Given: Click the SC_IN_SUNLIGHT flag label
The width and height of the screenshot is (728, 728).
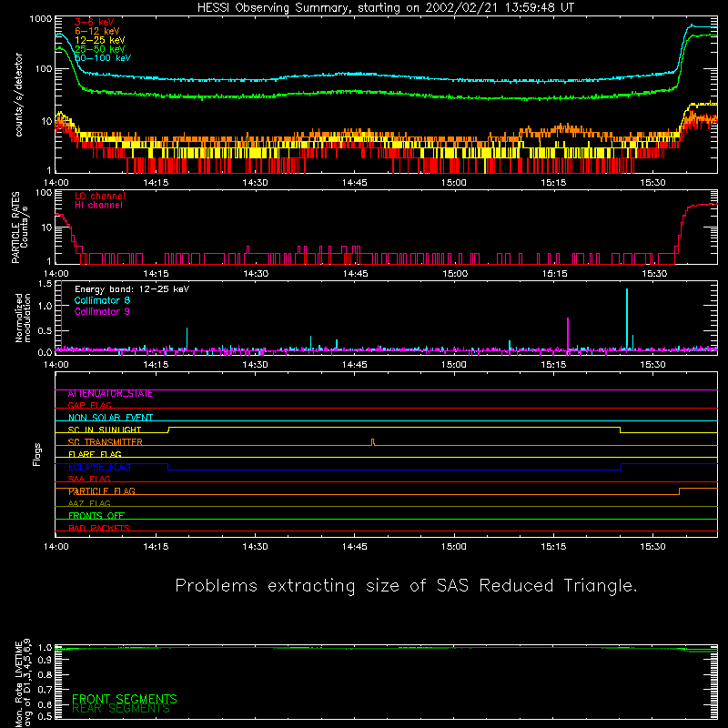Looking at the screenshot, I should (x=105, y=430).
